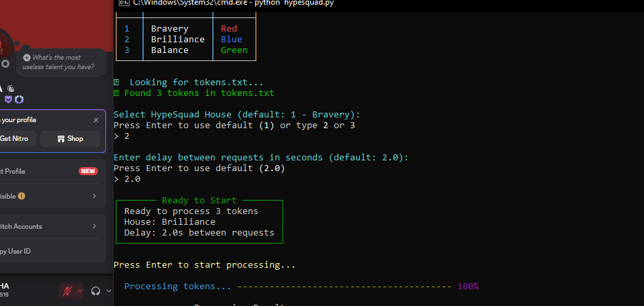The width and height of the screenshot is (644, 306).
Task: Click the avatar status indicator circle
Action: (5, 64)
